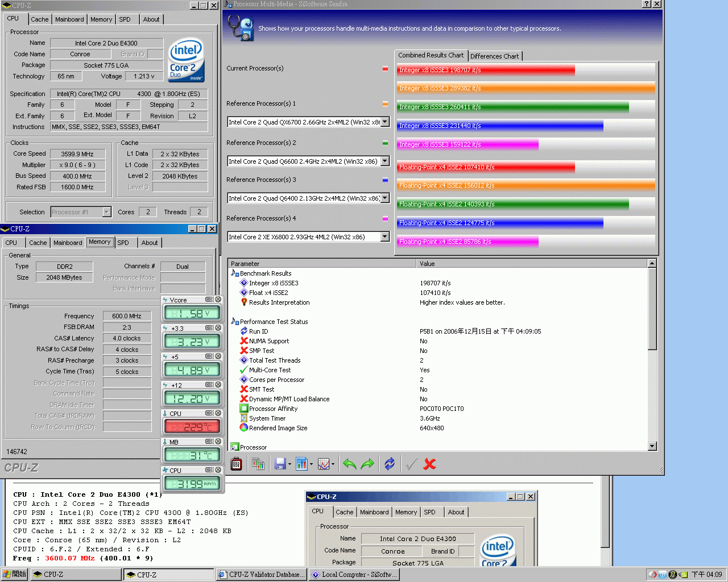728x582 pixels.
Task: Click the bar chart report icon
Action: pos(301,464)
